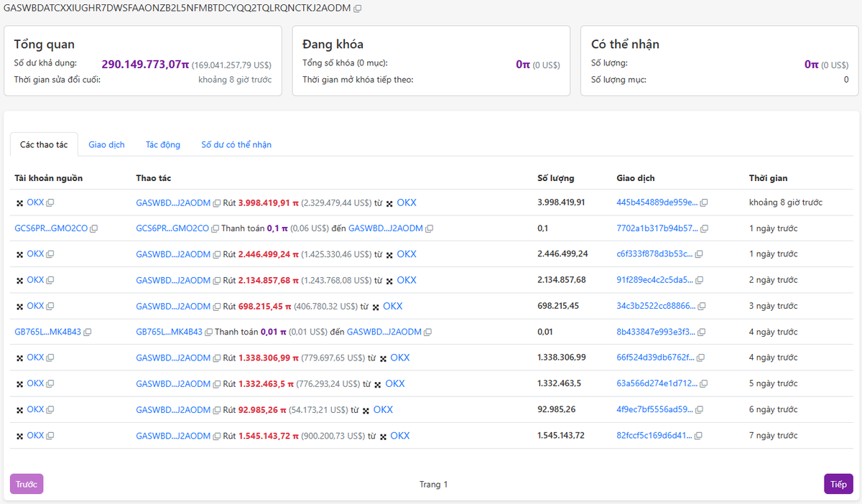Open transaction link 7702a1b317b94b57
The image size is (862, 504).
(x=657, y=229)
